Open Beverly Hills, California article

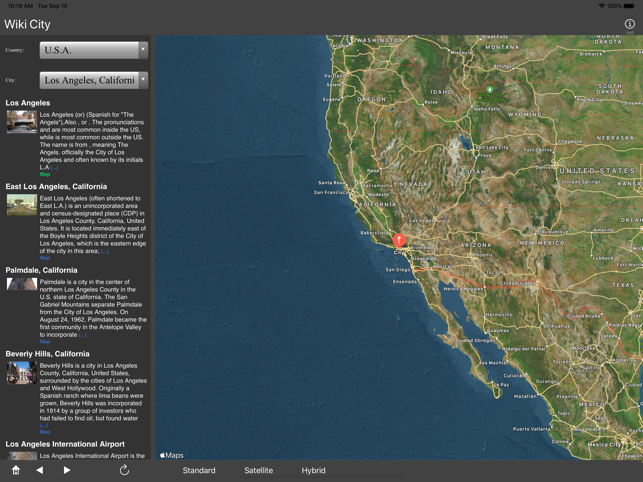click(47, 354)
